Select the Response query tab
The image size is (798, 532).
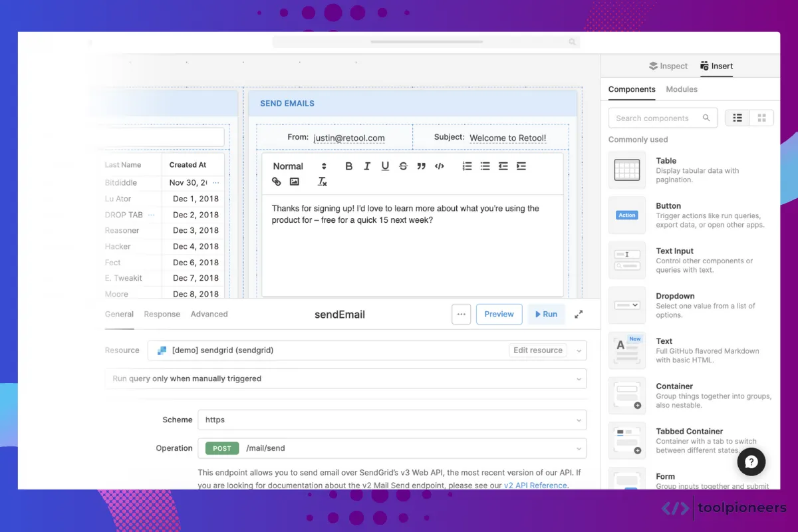click(x=162, y=314)
